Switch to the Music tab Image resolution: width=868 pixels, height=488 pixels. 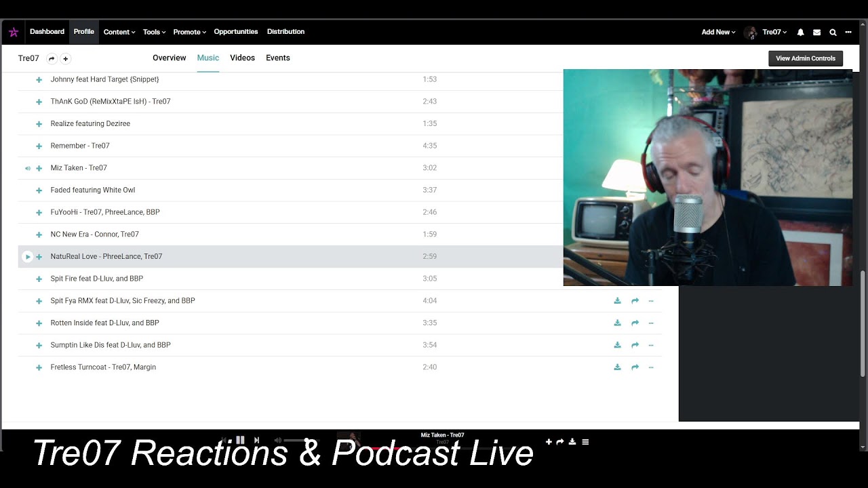point(208,58)
